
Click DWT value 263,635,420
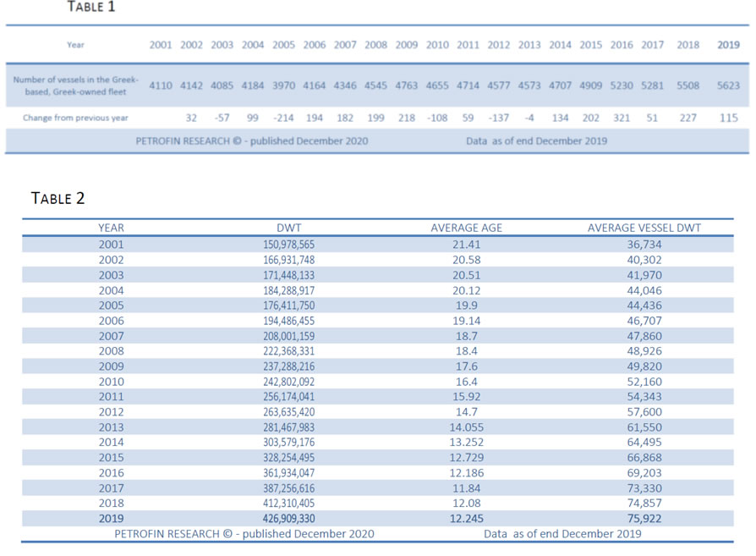tap(289, 412)
